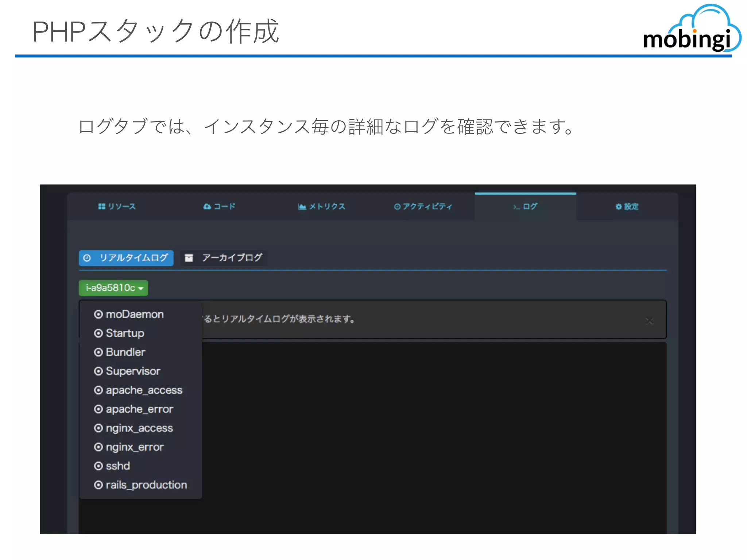
Task: Select the ログ tab
Action: pyautogui.click(x=525, y=206)
